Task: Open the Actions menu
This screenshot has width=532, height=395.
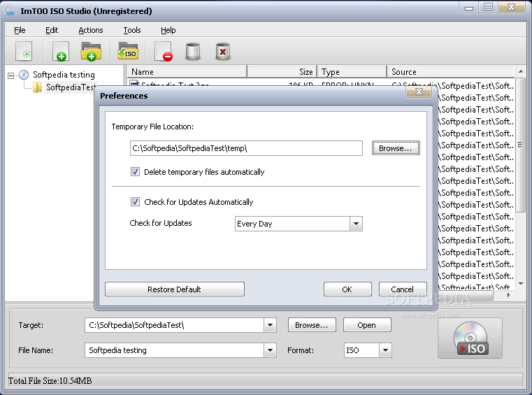Action: coord(91,30)
